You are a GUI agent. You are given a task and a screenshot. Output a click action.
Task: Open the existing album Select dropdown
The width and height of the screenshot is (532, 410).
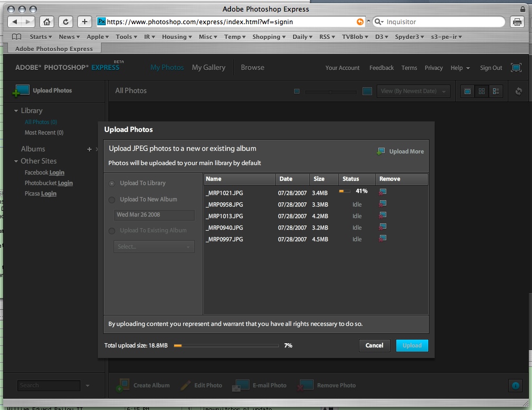[x=154, y=247]
